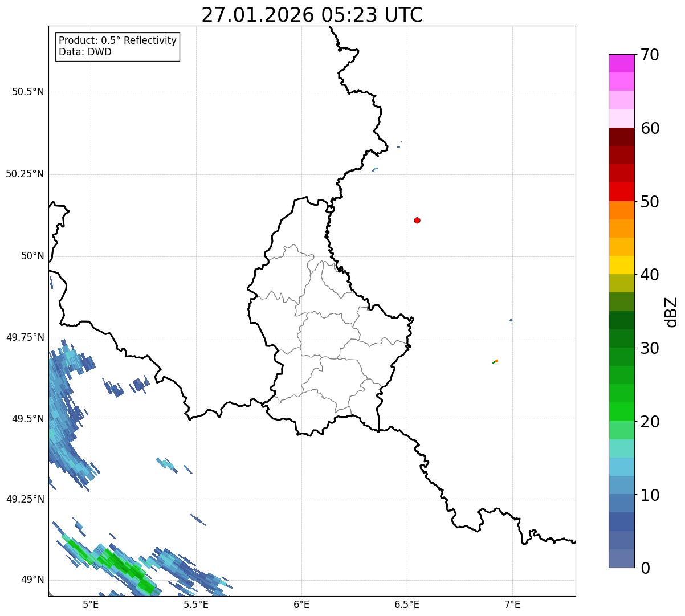Viewport: 685px width, 616px height.
Task: Click the bright red colorbar segment above 50
Action: 621,191
